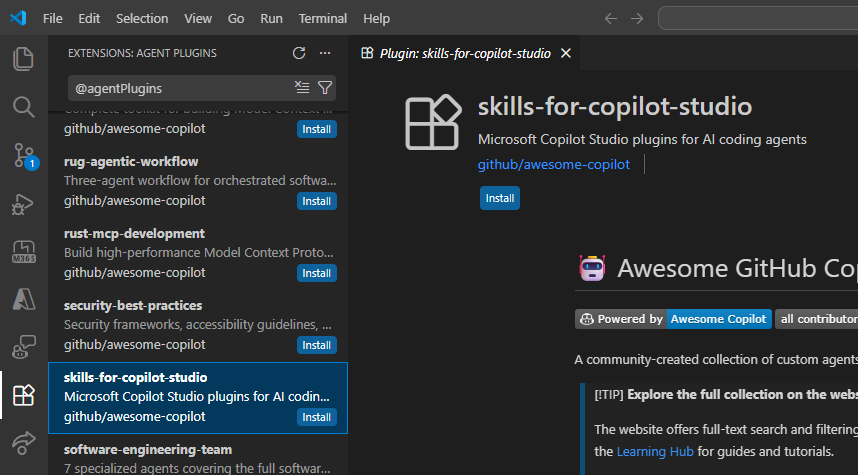This screenshot has width=858, height=475.
Task: Open the View menu
Action: coord(198,19)
